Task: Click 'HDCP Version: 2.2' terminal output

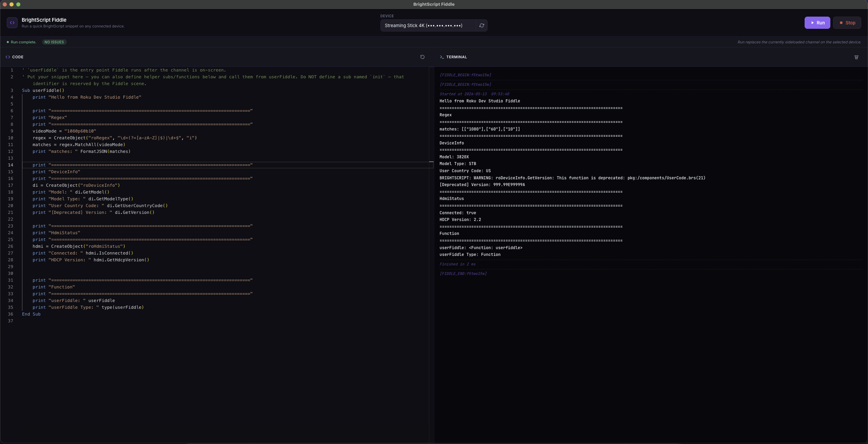Action: [460, 220]
